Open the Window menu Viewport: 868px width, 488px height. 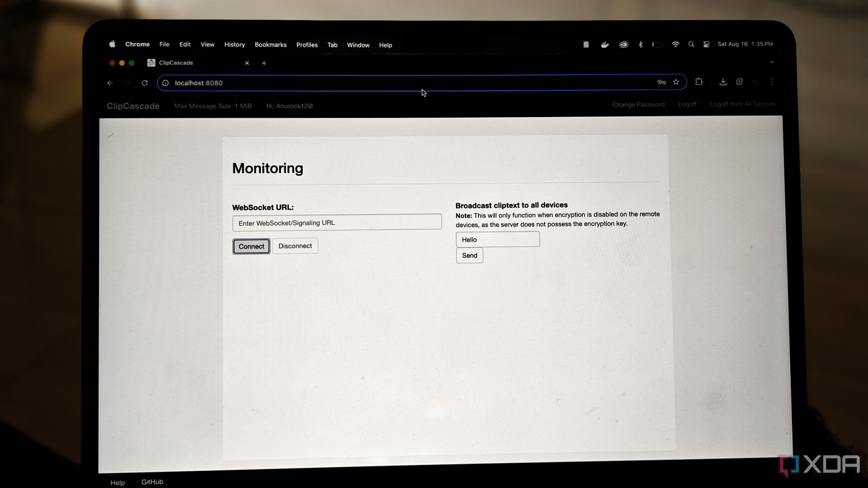[x=358, y=45]
